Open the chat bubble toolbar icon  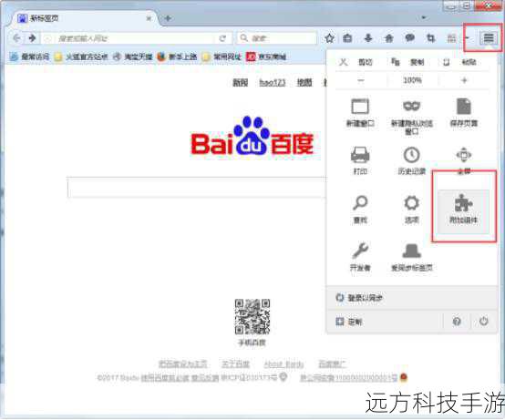point(409,38)
